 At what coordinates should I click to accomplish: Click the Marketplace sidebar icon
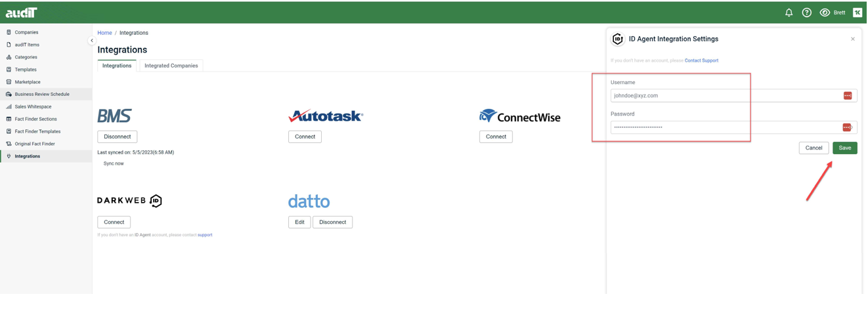(x=9, y=82)
